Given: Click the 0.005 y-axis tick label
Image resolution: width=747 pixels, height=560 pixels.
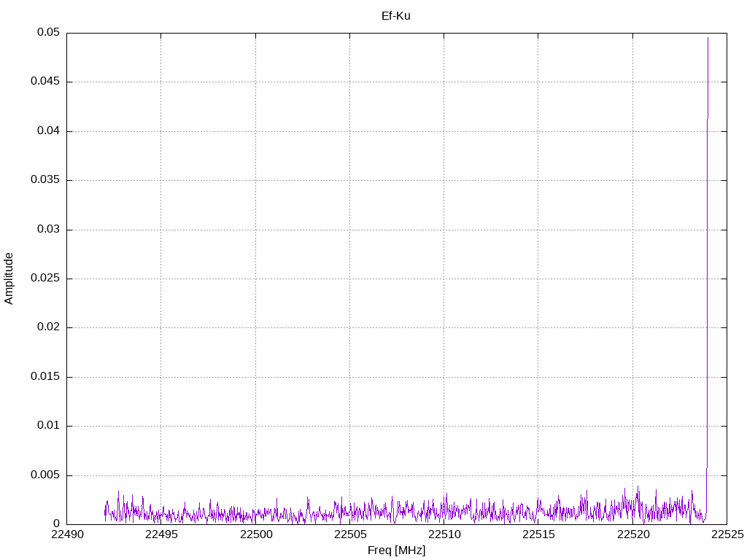Looking at the screenshot, I should pyautogui.click(x=45, y=475).
